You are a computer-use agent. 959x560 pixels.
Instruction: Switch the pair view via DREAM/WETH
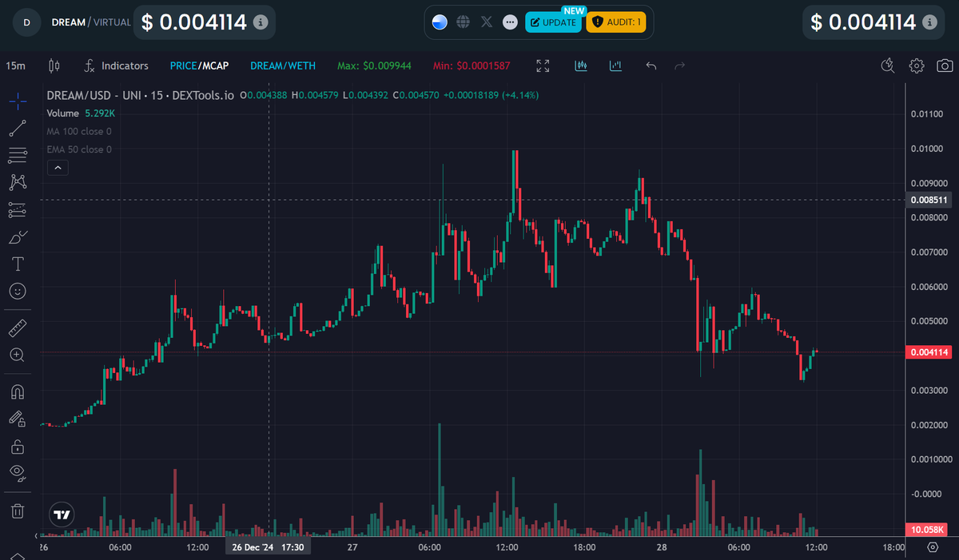[282, 66]
